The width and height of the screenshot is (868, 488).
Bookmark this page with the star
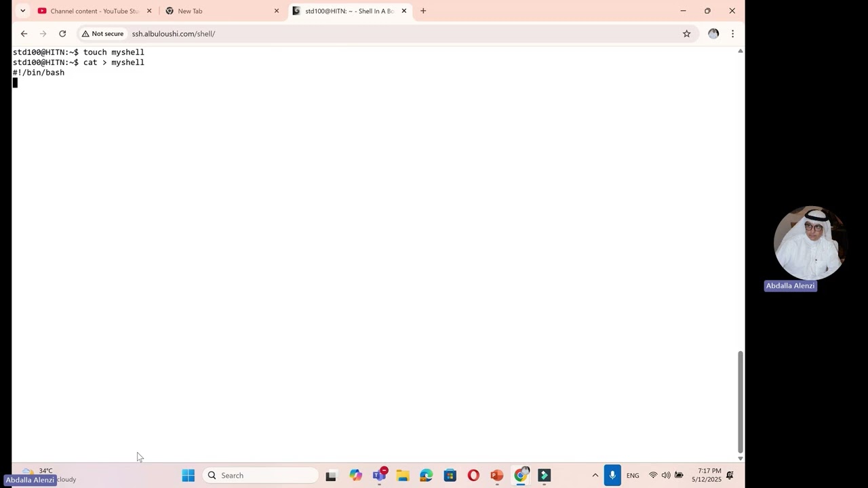pos(686,33)
